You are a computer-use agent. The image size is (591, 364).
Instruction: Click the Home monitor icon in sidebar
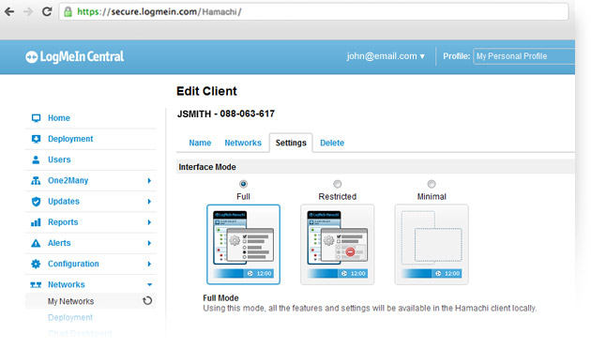(x=36, y=118)
